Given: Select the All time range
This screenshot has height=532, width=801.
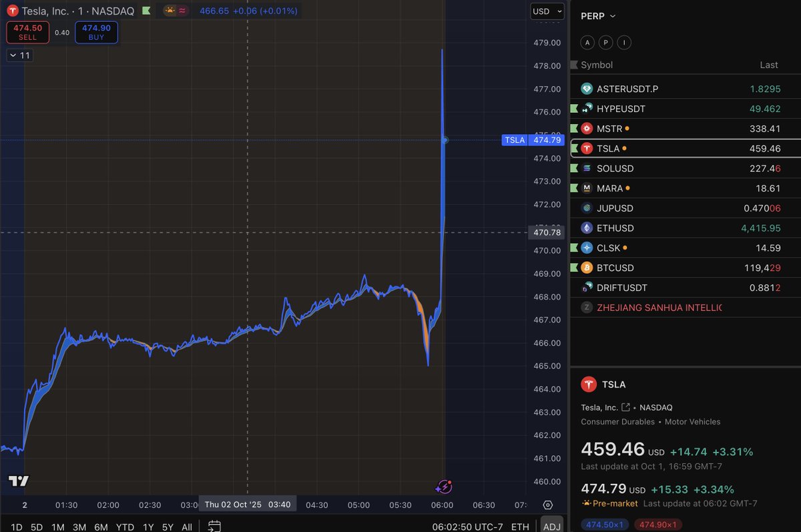Looking at the screenshot, I should coord(187,527).
